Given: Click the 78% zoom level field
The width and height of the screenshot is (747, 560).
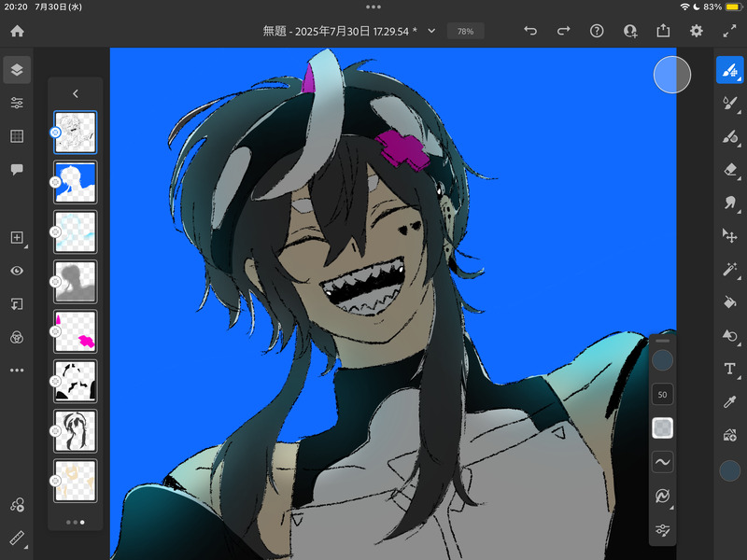Looking at the screenshot, I should [x=465, y=31].
